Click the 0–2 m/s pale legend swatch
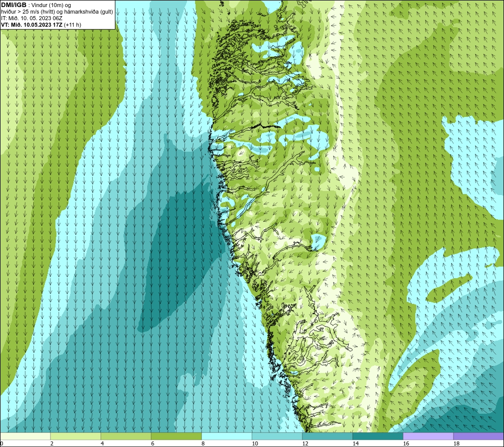The width and height of the screenshot is (504, 447). click(x=25, y=436)
